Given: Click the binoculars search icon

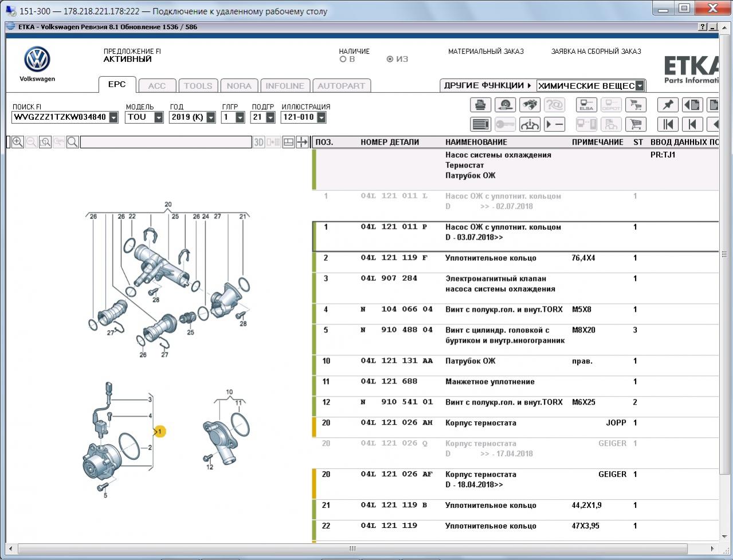Looking at the screenshot, I should (x=530, y=105).
